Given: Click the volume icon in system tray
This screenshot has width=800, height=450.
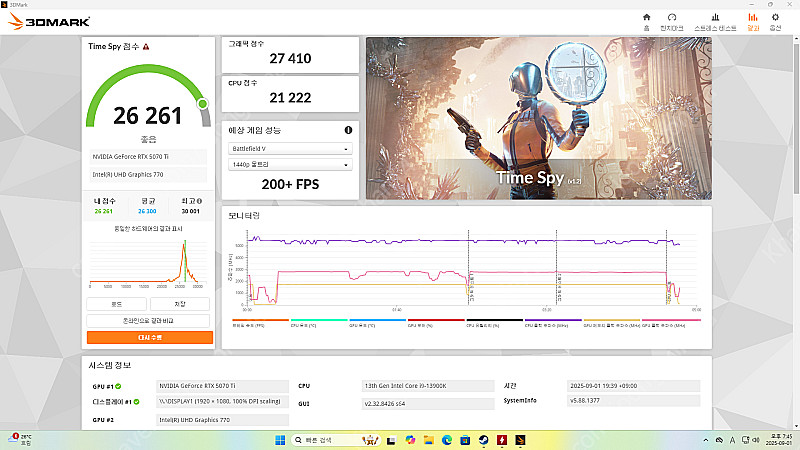Looking at the screenshot, I should 756,440.
